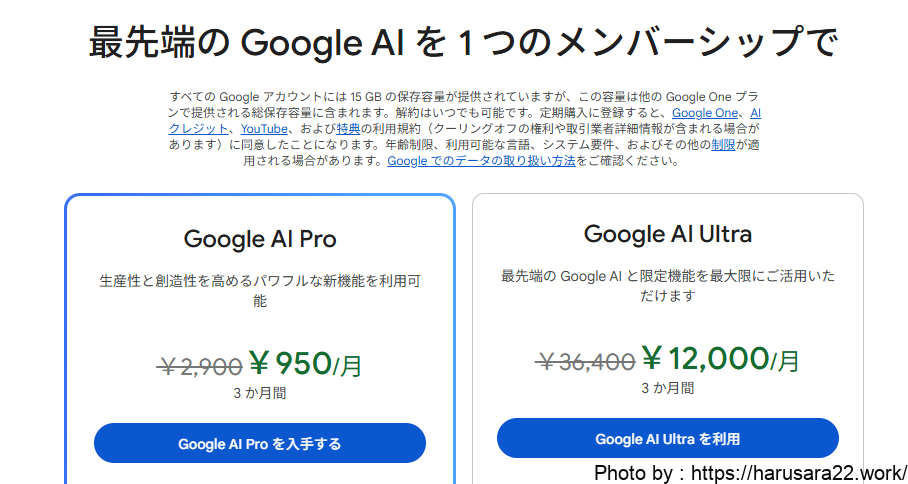
Task: Click the struck-through ¥2,900 original price
Action: (x=200, y=366)
